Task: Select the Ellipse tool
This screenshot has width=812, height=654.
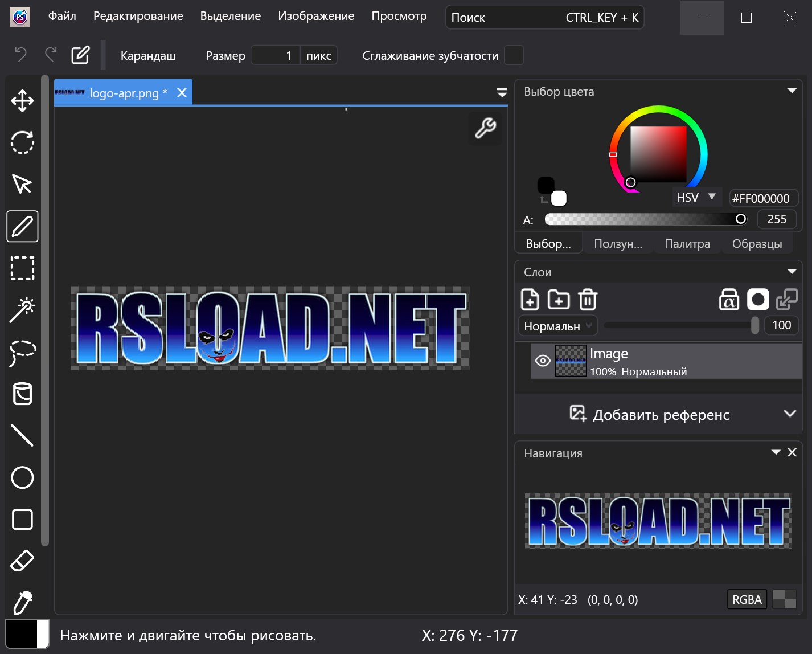Action: tap(22, 477)
